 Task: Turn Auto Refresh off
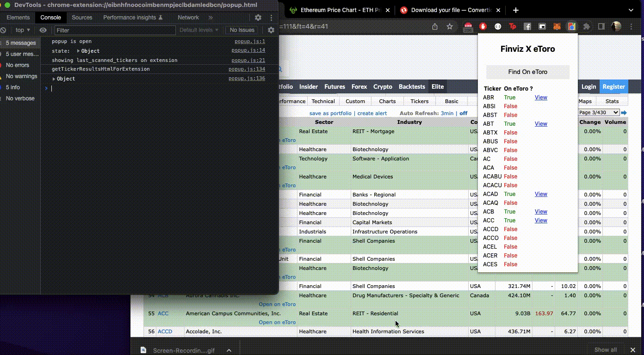coord(463,113)
